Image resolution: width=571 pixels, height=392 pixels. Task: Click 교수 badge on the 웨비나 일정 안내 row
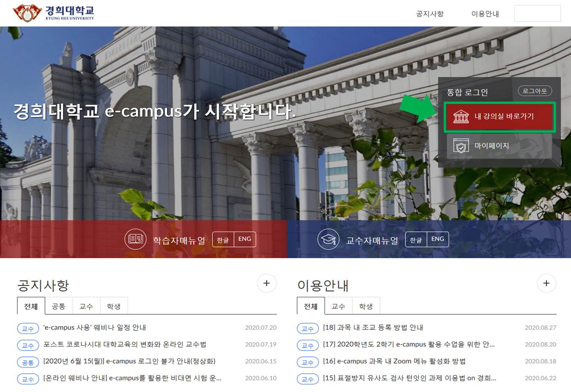28,328
